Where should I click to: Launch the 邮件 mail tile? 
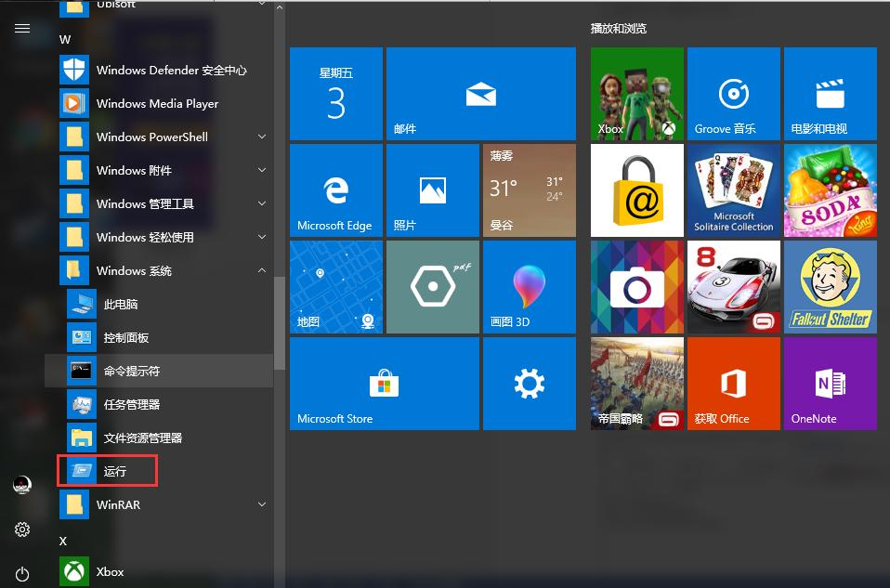click(480, 94)
